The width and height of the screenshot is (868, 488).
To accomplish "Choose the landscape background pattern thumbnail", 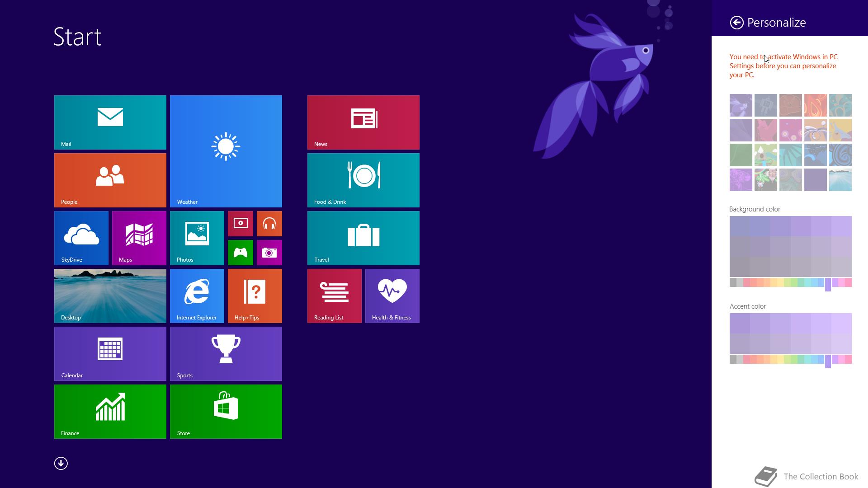I will click(840, 180).
